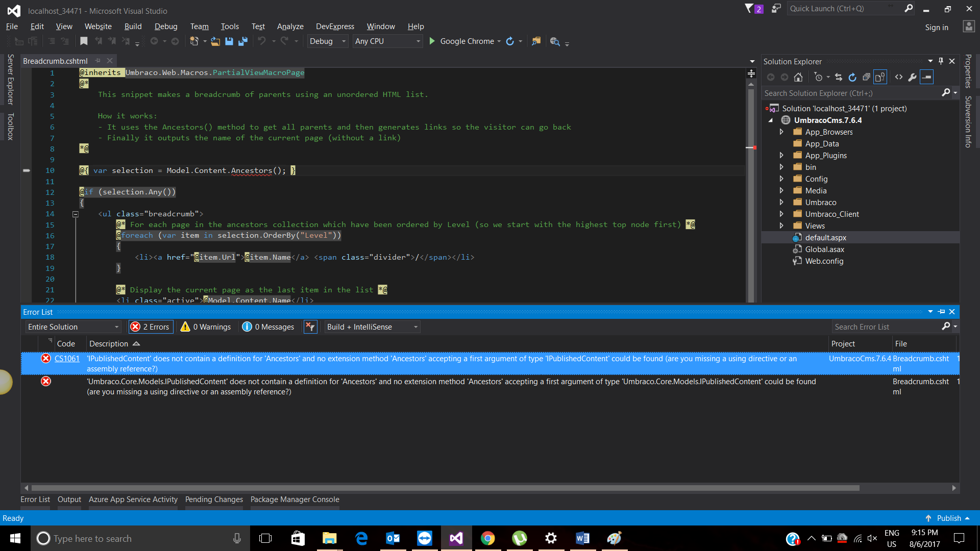Open the Any CPU platform dropdown
The height and width of the screenshot is (551, 980).
click(x=388, y=41)
